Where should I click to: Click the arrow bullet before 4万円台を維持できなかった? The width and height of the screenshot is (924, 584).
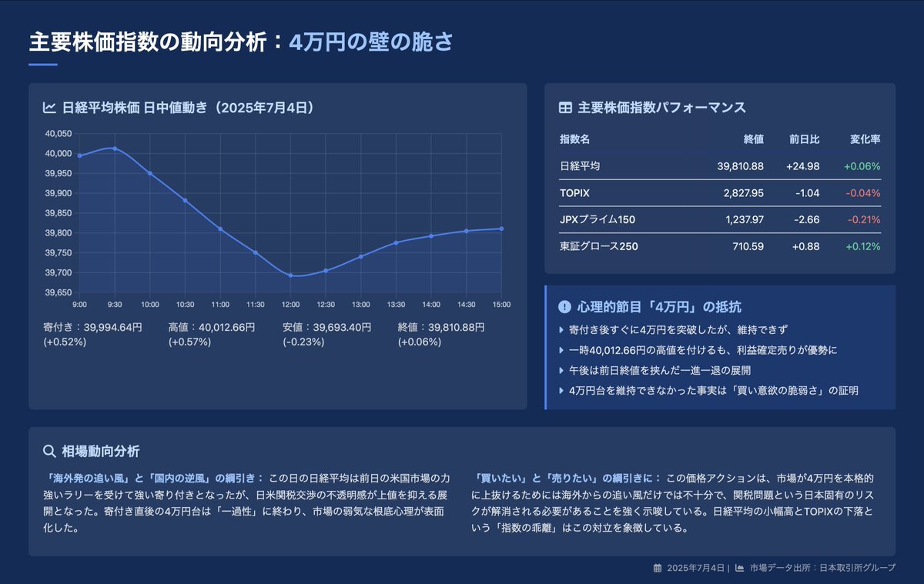click(561, 390)
